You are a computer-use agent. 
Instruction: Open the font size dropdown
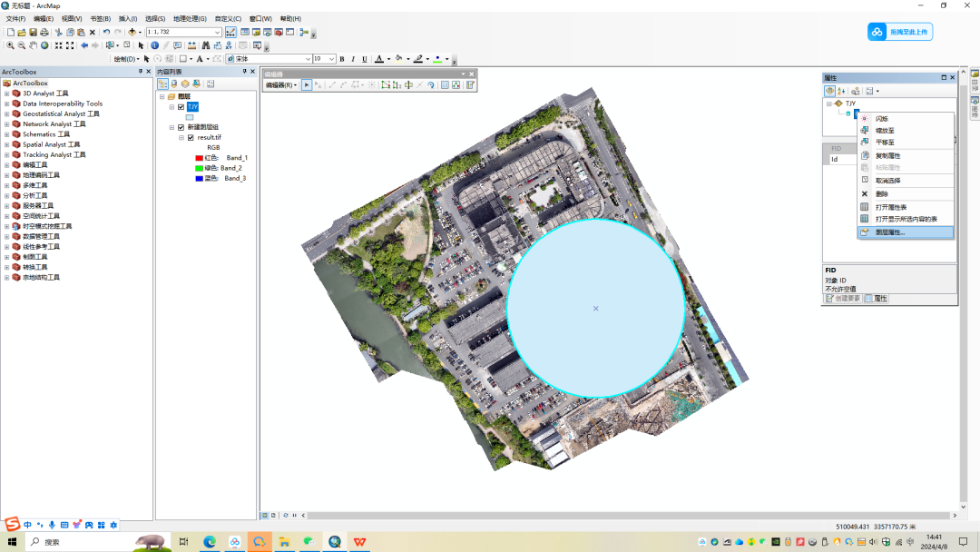(331, 59)
